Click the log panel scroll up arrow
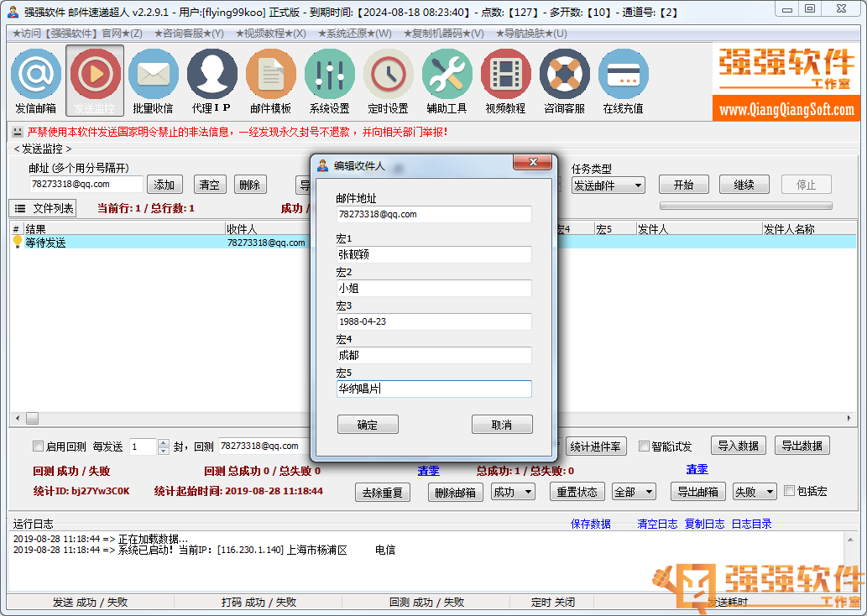867x616 pixels. point(850,539)
